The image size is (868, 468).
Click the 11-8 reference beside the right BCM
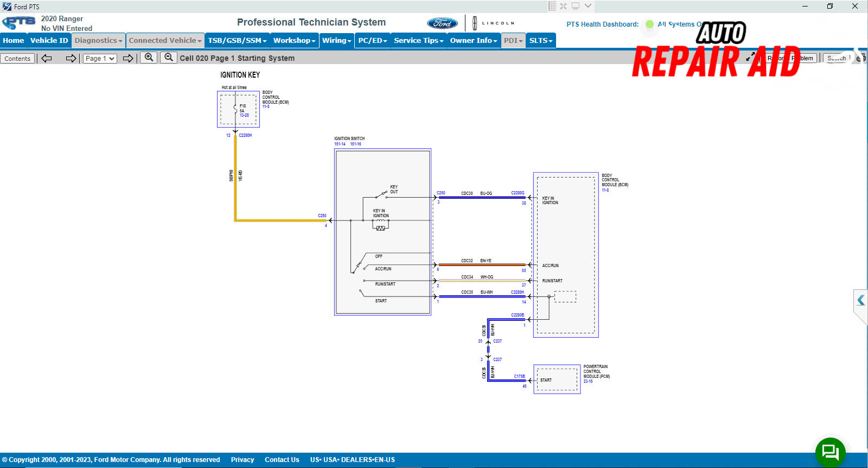(x=605, y=190)
